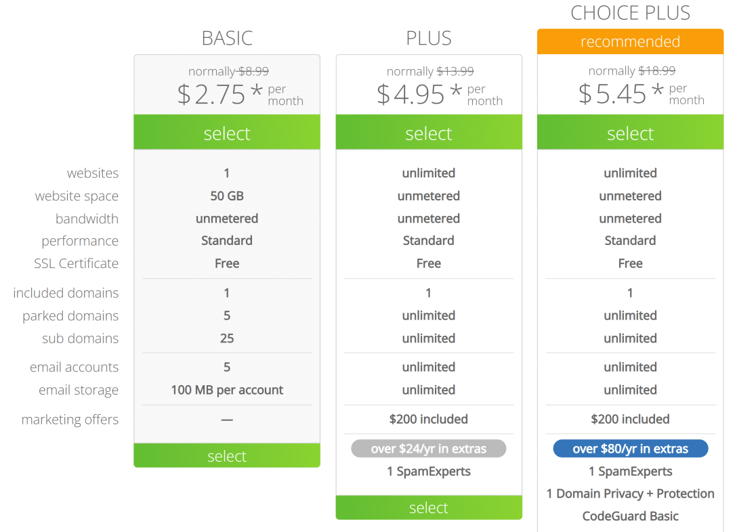Image resolution: width=756 pixels, height=532 pixels.
Task: Click the bottom select button under BASIC plan
Action: (x=227, y=456)
